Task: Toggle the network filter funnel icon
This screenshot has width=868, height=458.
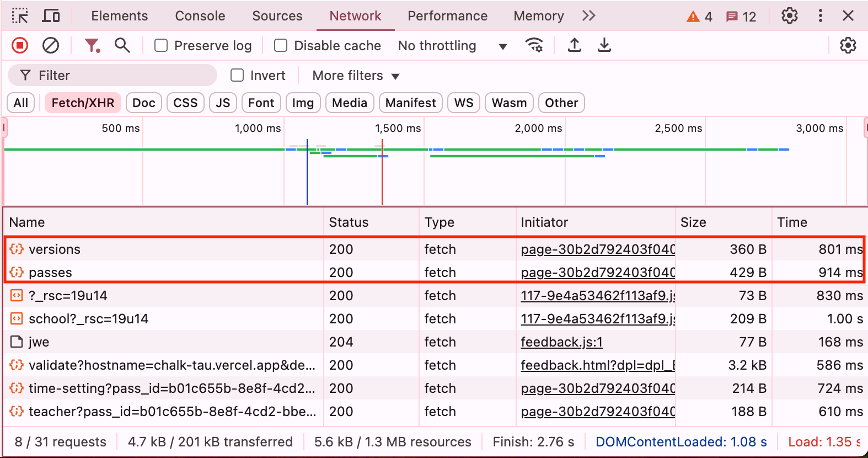Action: (x=92, y=45)
